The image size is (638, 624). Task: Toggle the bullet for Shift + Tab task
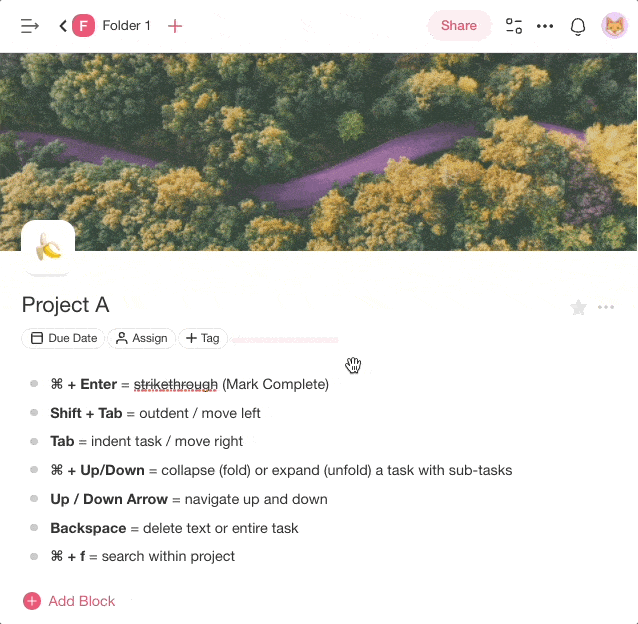point(34,413)
